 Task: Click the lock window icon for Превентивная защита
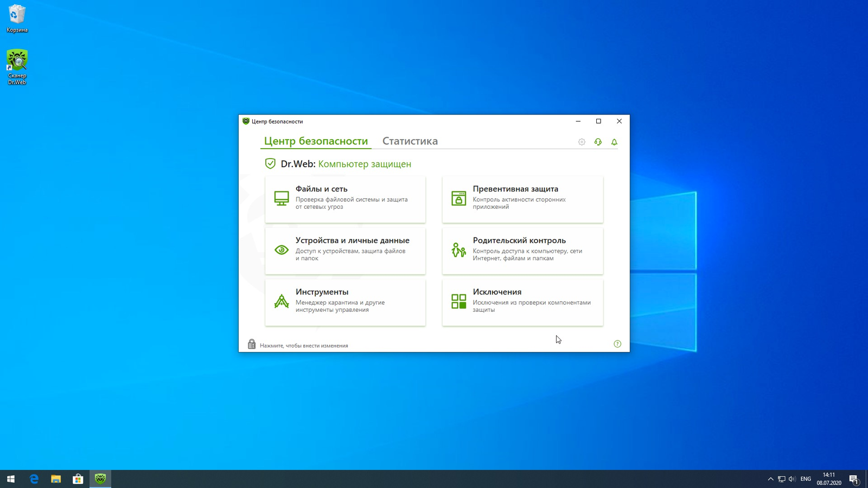pos(459,198)
